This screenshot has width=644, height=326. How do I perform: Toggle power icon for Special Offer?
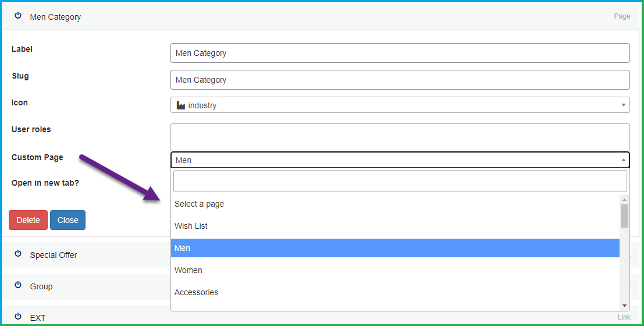[18, 254]
